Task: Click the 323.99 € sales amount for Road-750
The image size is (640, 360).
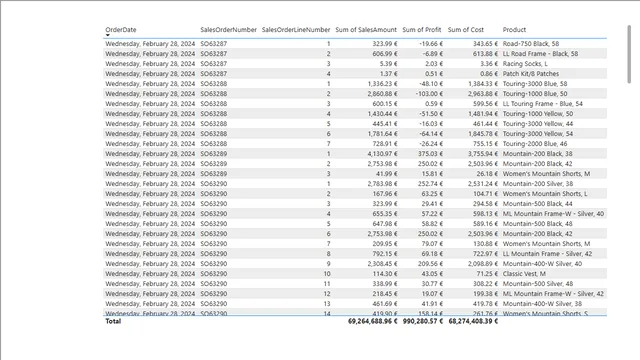Action: (384, 44)
